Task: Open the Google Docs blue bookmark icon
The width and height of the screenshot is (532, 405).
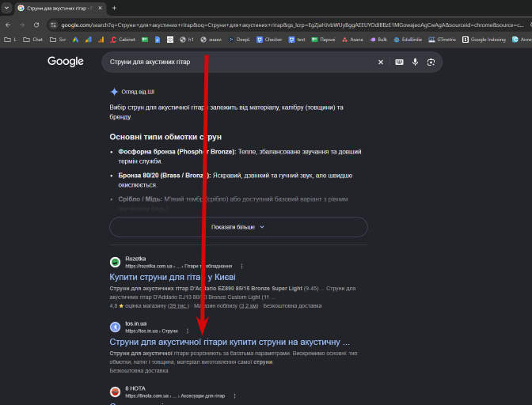Action: [x=158, y=40]
